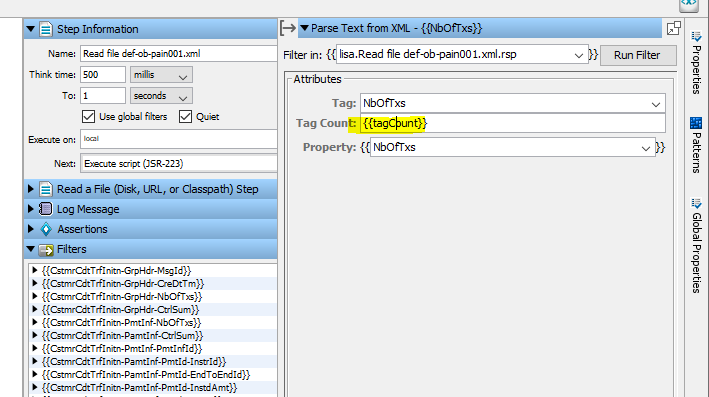This screenshot has height=397, width=709.
Task: Expand the PmtInf-PmtInfId filter row
Action: click(x=34, y=349)
